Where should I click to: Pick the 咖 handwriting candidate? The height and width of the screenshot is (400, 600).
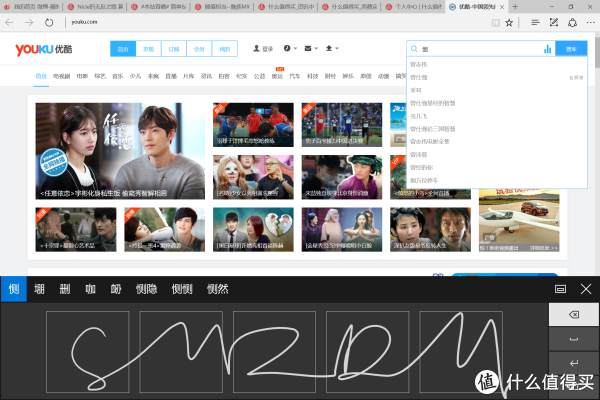(x=90, y=289)
